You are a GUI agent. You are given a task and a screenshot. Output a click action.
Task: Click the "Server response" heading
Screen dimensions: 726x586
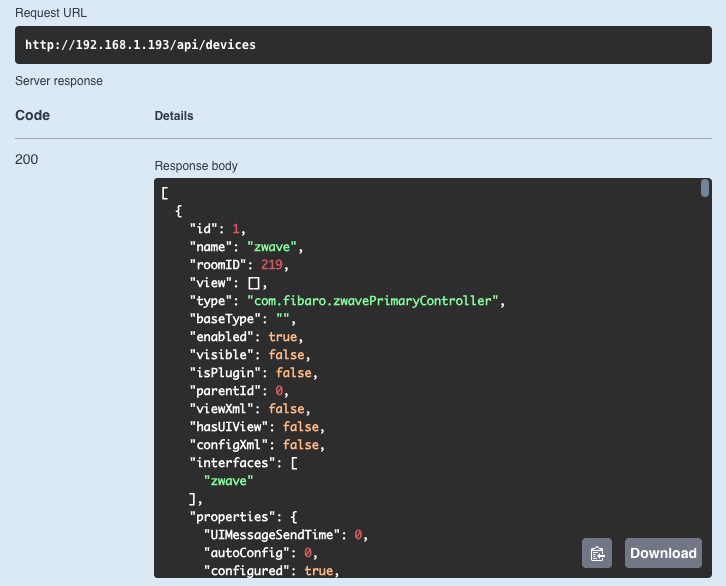pyautogui.click(x=59, y=81)
